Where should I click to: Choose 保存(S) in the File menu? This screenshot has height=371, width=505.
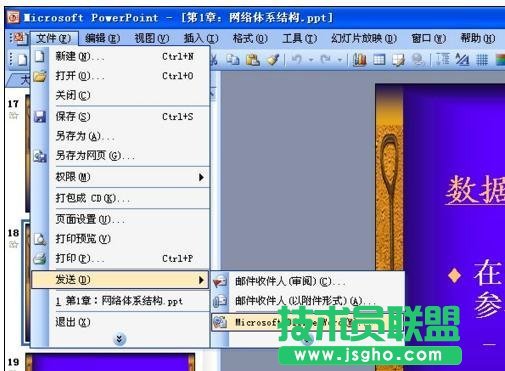[121, 117]
